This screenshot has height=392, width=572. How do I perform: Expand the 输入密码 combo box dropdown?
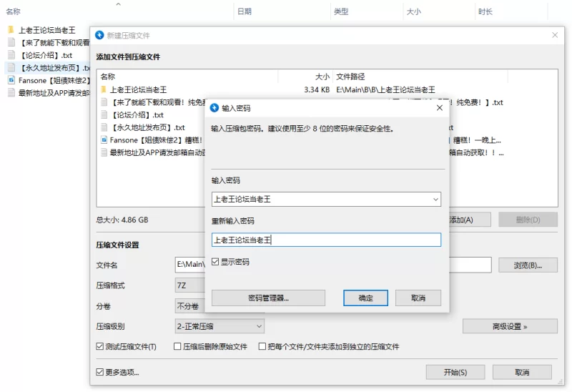(435, 199)
